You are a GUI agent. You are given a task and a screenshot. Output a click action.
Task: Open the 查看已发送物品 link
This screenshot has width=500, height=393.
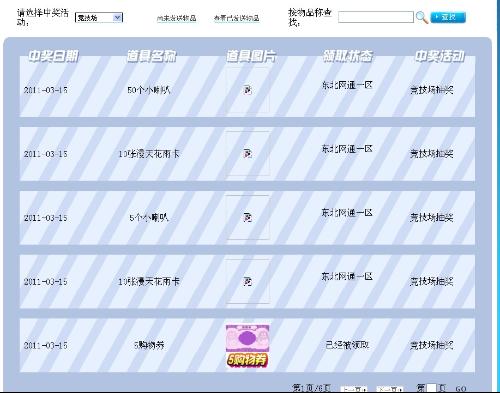pos(236,18)
